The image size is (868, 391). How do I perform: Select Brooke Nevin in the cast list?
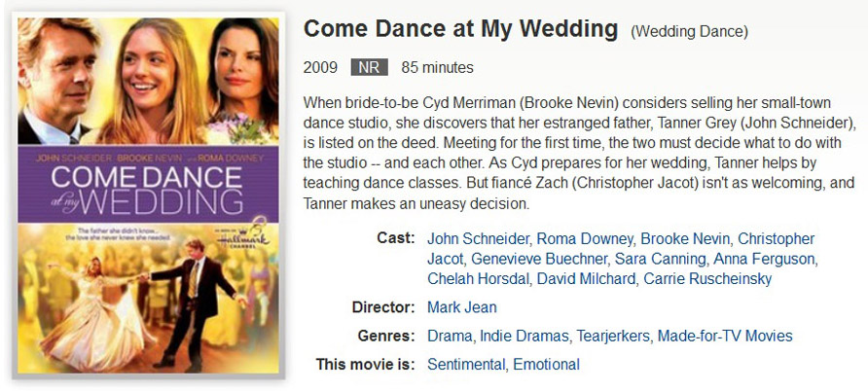[685, 238]
